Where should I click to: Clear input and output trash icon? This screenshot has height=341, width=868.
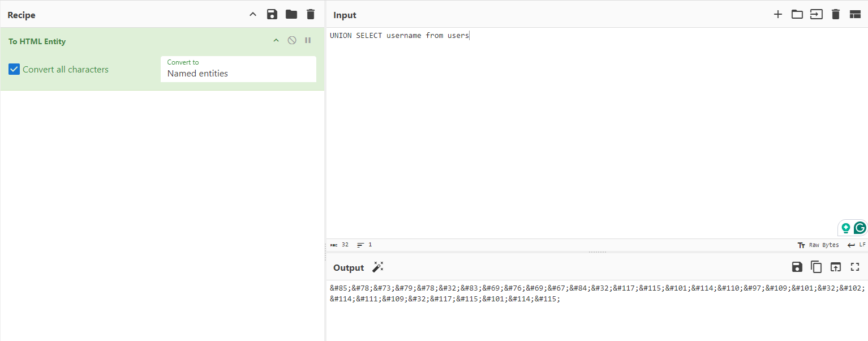click(x=836, y=15)
